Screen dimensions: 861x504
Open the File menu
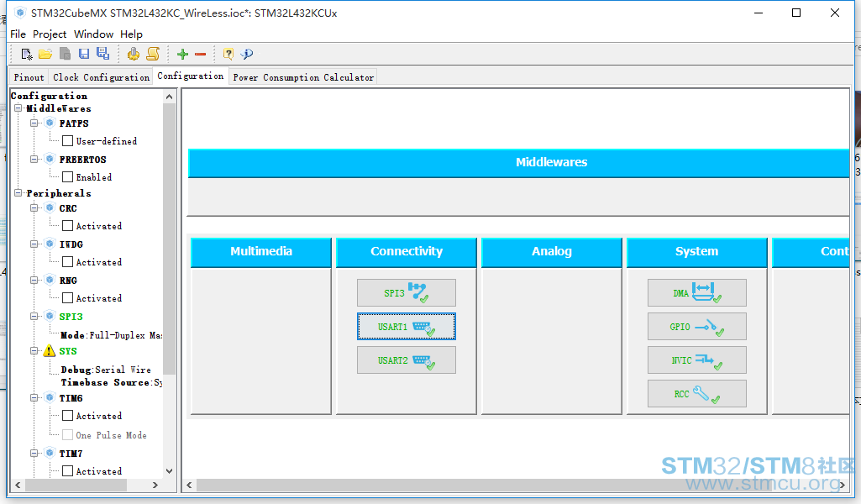(x=18, y=34)
